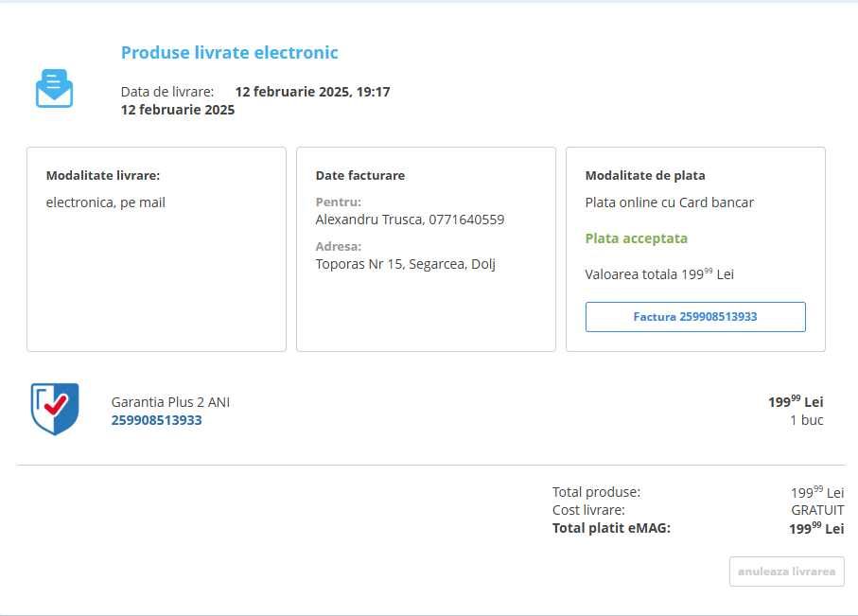Viewport: 858px width, 616px height.
Task: Click the Modalitate livrare card title
Action: [x=103, y=175]
